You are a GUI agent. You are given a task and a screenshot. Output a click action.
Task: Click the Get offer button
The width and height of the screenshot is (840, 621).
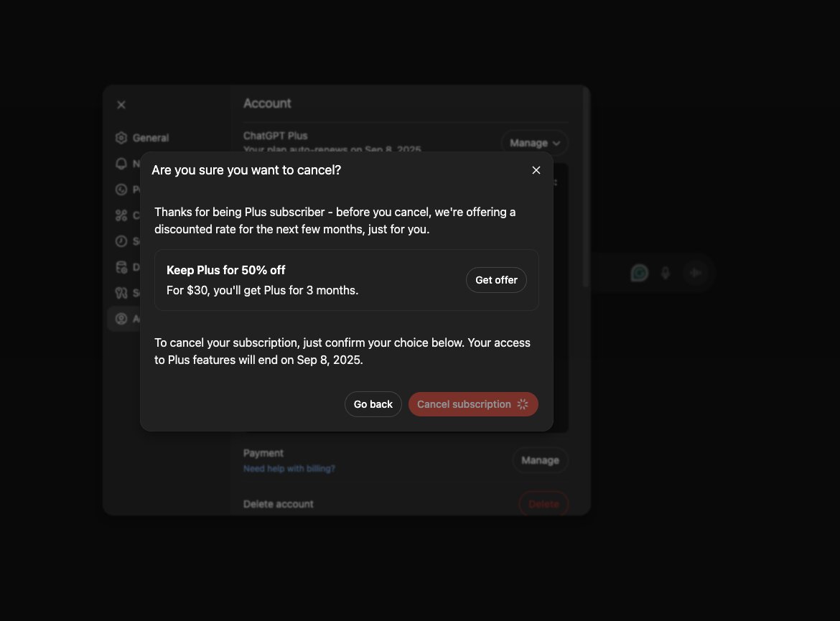point(496,280)
